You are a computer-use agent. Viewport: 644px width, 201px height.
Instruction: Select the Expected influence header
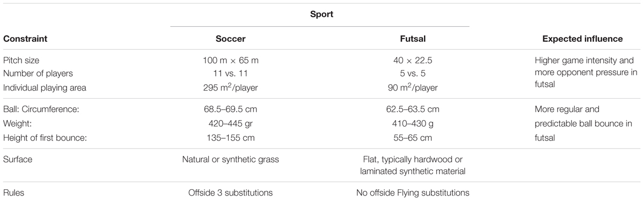click(583, 39)
